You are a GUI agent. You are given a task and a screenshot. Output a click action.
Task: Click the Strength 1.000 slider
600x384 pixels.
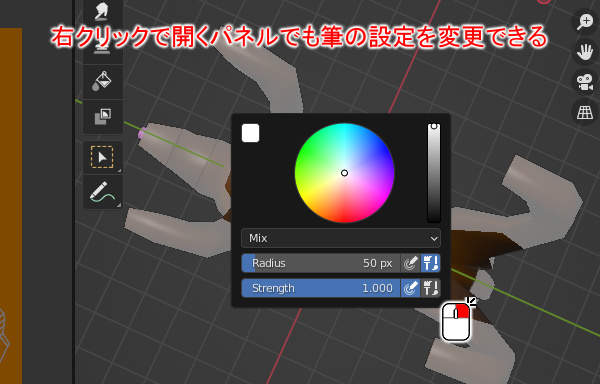[321, 288]
